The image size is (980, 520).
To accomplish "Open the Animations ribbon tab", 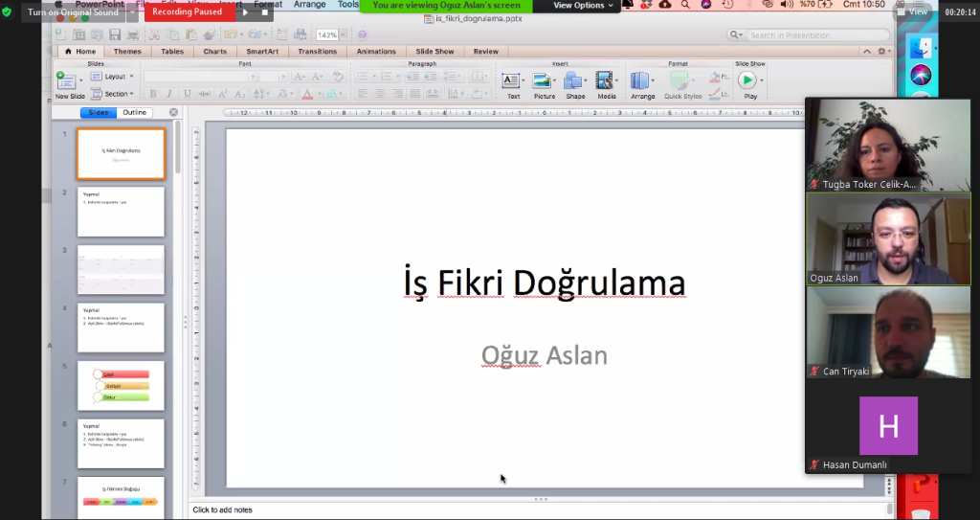I will coord(376,52).
